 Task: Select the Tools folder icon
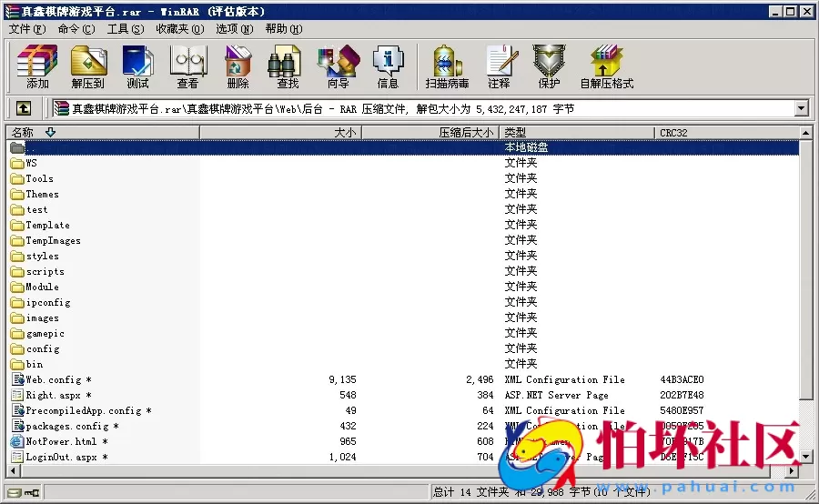click(x=18, y=179)
